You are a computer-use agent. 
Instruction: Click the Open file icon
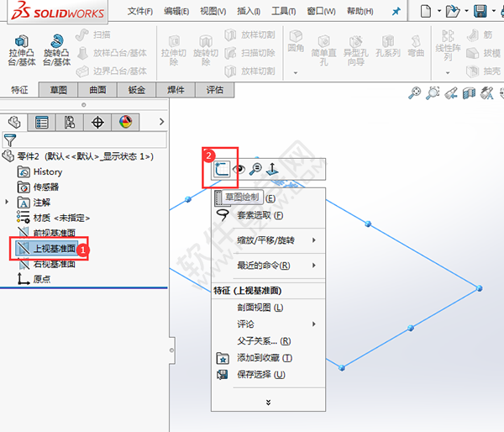point(453,11)
